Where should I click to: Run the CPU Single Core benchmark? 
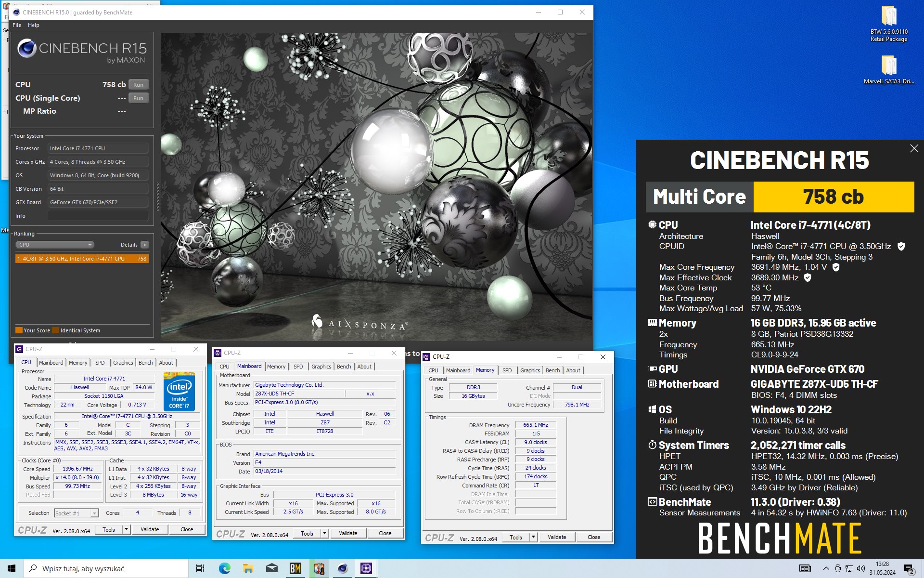point(139,98)
